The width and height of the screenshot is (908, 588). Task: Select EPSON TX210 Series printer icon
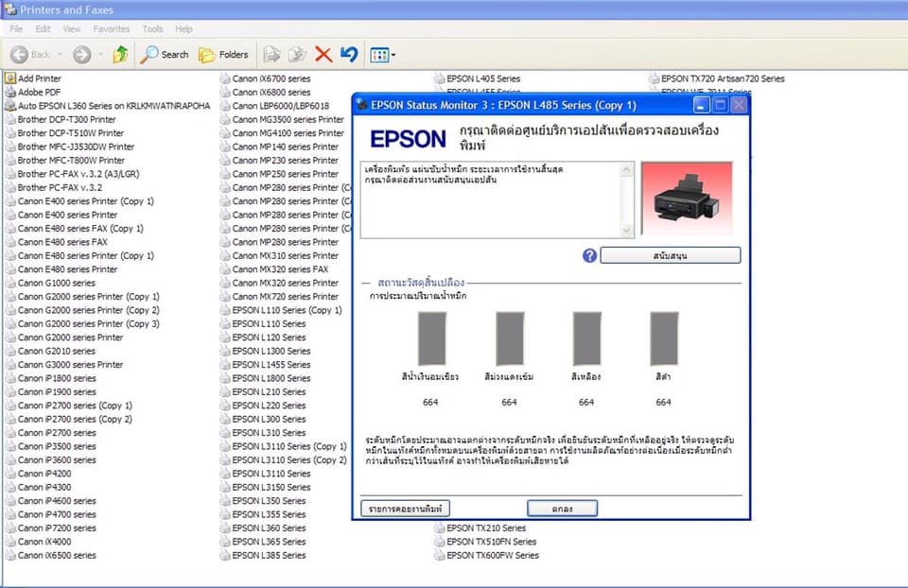(440, 527)
